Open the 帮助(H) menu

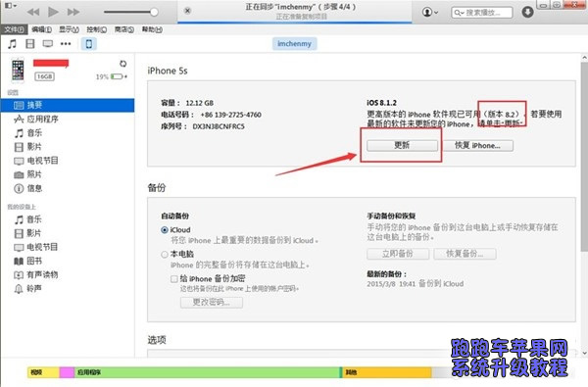[152, 29]
